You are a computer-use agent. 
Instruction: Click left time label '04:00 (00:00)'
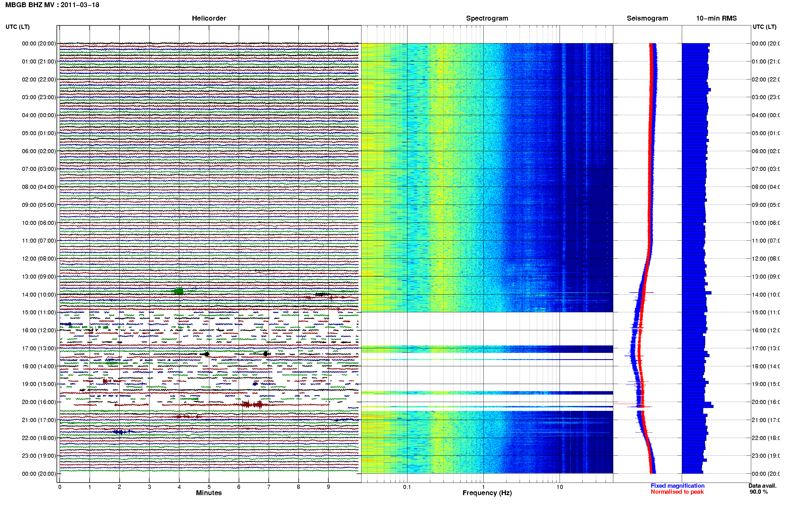39,115
